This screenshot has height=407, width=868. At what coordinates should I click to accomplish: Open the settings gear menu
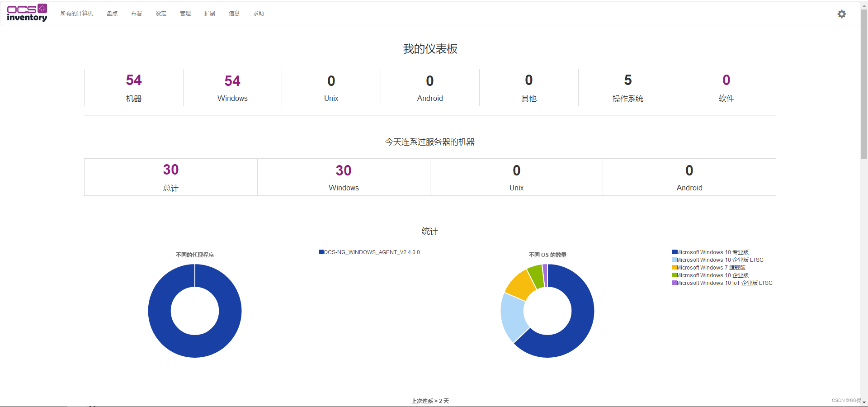(x=842, y=14)
